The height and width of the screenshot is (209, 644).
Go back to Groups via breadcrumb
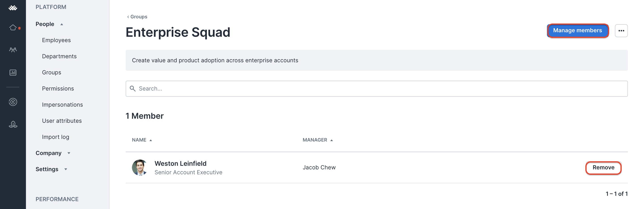(x=137, y=17)
